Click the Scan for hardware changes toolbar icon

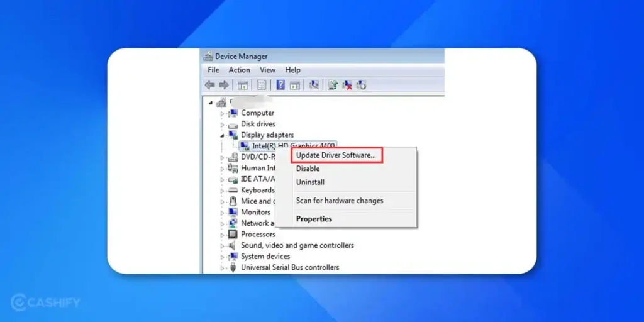coord(314,85)
